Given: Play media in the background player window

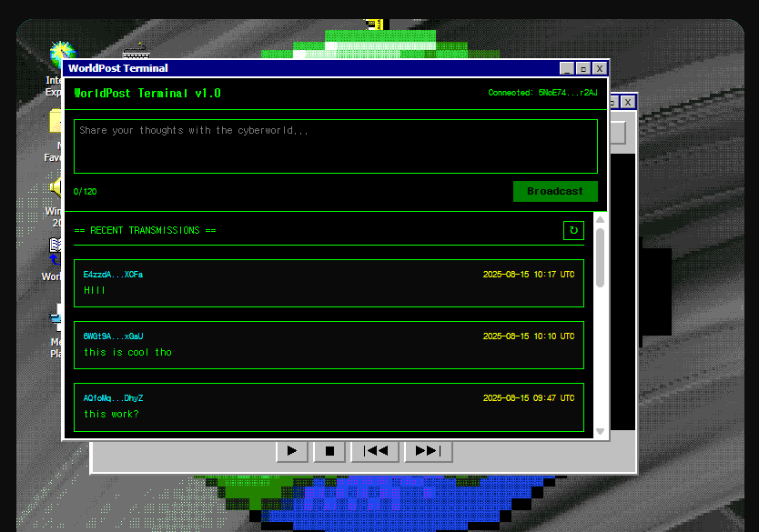Looking at the screenshot, I should point(292,451).
